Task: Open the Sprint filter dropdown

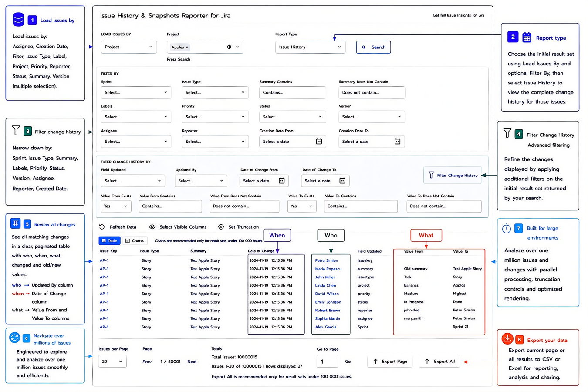Action: pos(136,92)
